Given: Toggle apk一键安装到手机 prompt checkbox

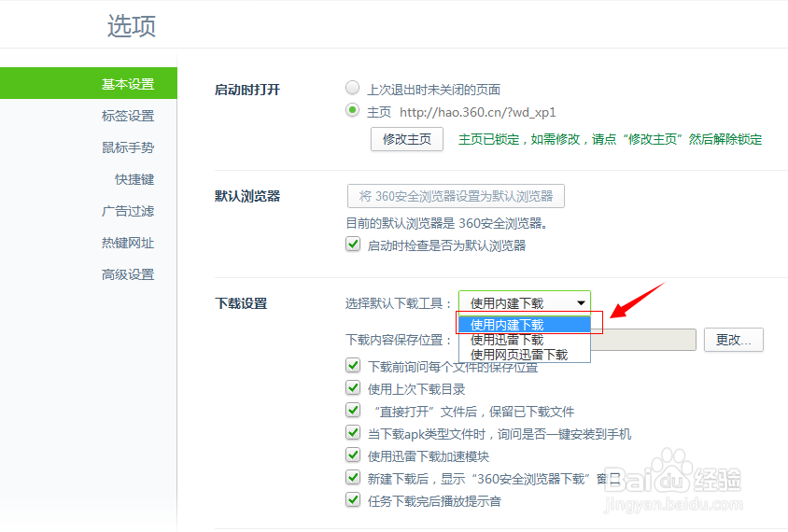Looking at the screenshot, I should tap(353, 432).
